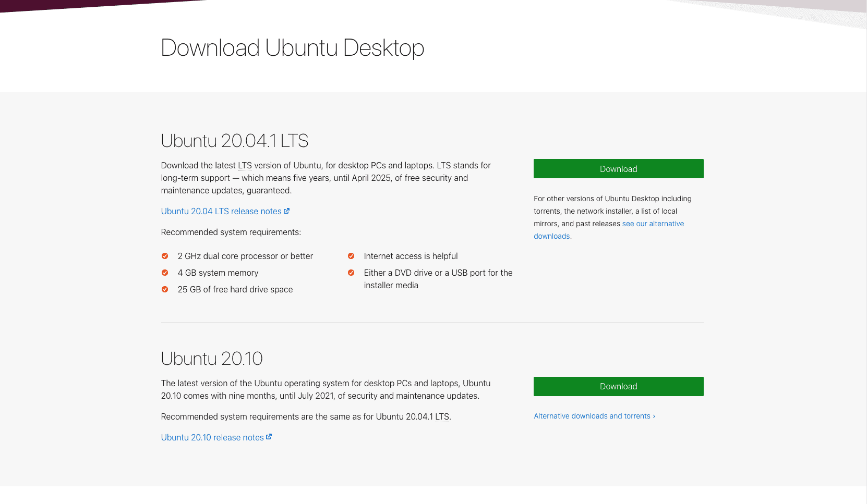Image resolution: width=867 pixels, height=504 pixels.
Task: Click external link icon beside 20.04 release notes
Action: [286, 211]
